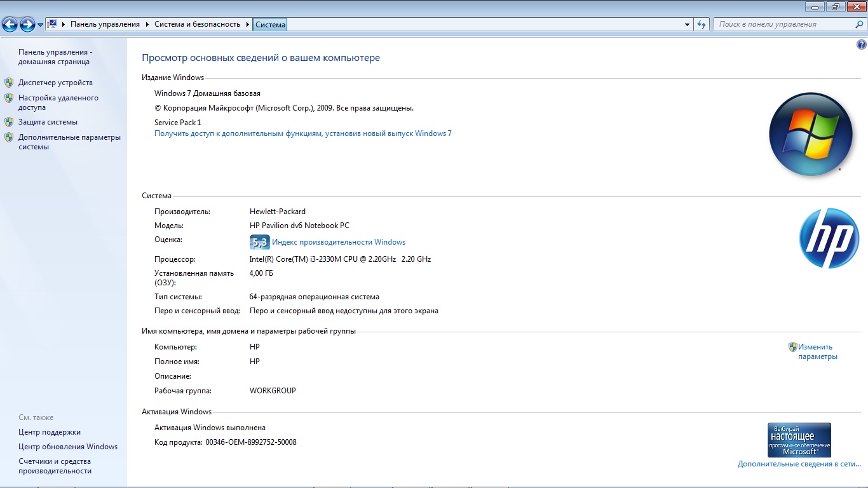Image resolution: width=868 pixels, height=488 pixels.
Task: Click the workgroup value "WORKGROUP"
Action: click(273, 391)
